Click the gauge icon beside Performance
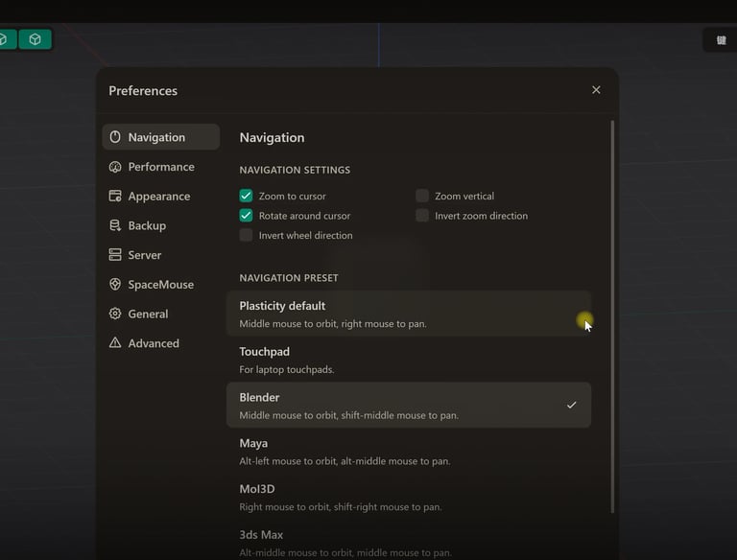 click(115, 167)
